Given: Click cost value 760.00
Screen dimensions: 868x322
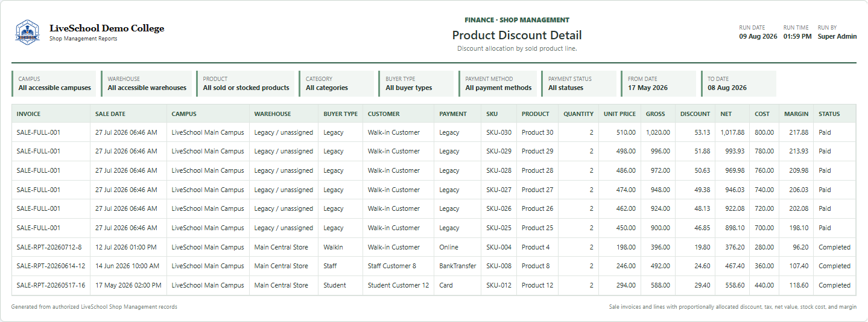Looking at the screenshot, I should coord(764,170).
